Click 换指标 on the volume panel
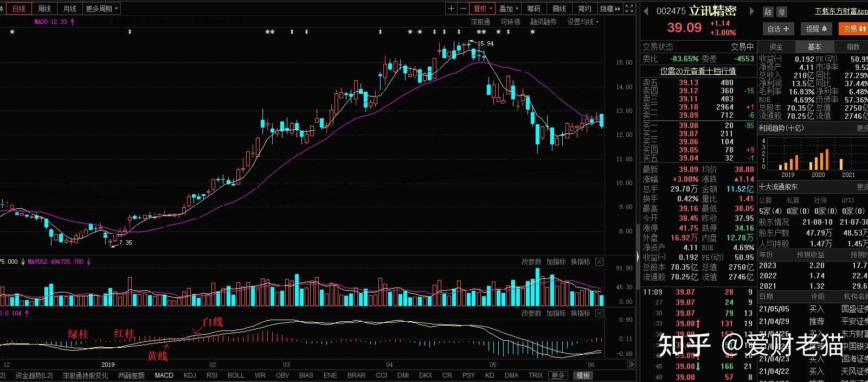Image resolution: width=868 pixels, height=382 pixels. [580, 262]
